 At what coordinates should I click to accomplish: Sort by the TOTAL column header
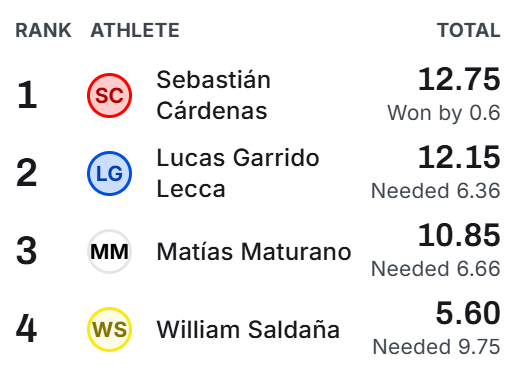point(469,30)
